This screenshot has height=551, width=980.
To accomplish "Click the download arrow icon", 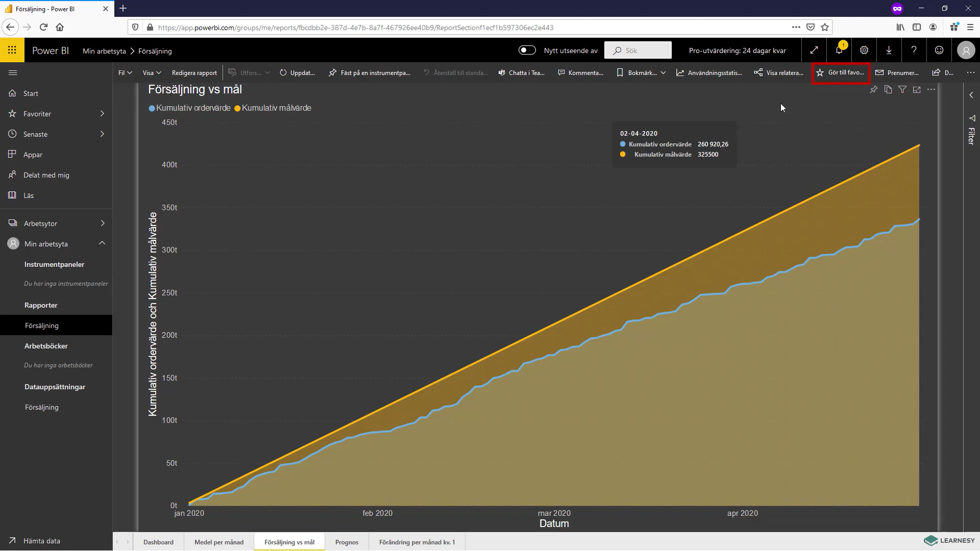I will point(889,50).
